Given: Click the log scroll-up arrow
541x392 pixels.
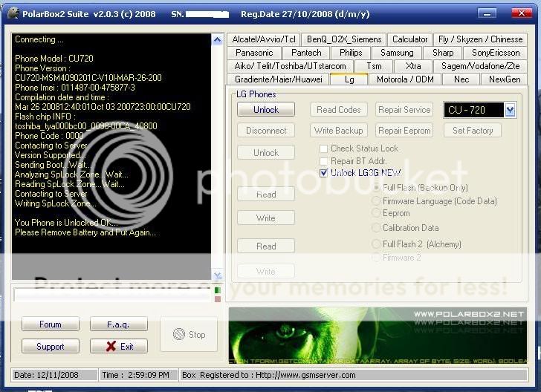Looking at the screenshot, I should coord(217,40).
